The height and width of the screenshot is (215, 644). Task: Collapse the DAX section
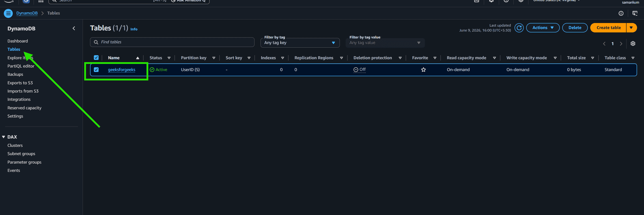[4, 137]
